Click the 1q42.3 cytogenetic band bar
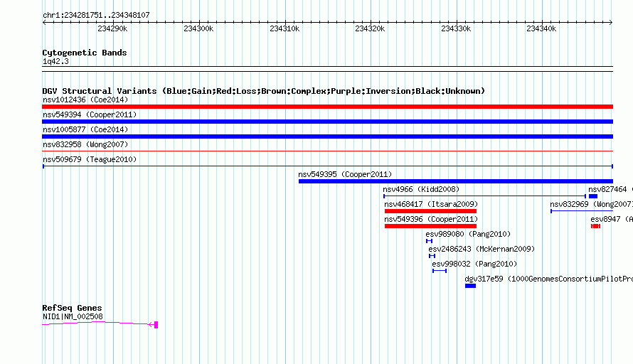This screenshot has width=633, height=364. point(327,69)
